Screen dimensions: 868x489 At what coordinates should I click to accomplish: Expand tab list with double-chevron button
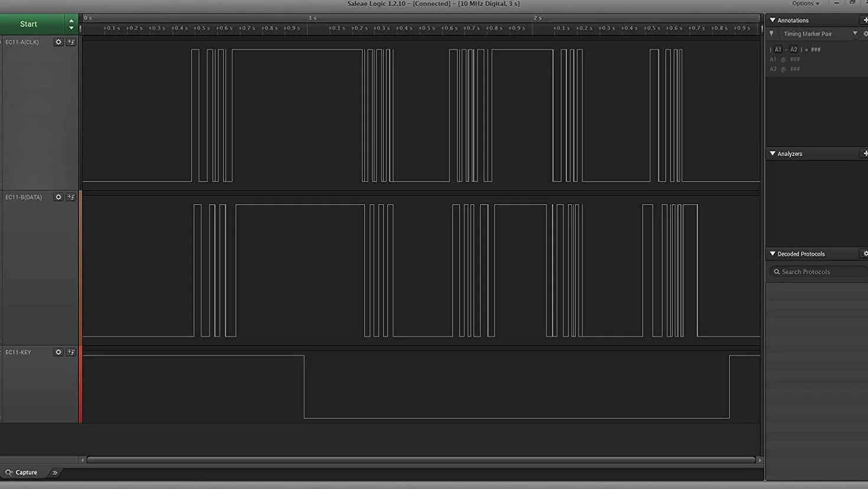(x=55, y=472)
